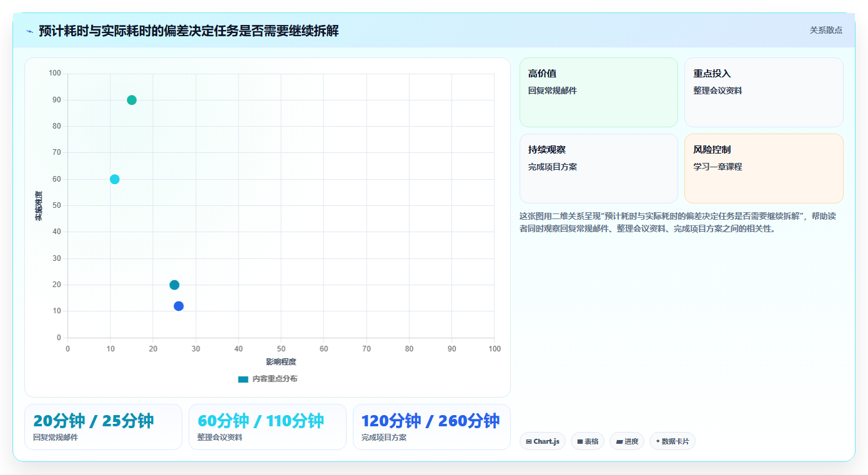Click 完成项目方案 in the 持续观察 card
Viewport: 868px width, 475px height.
553,167
